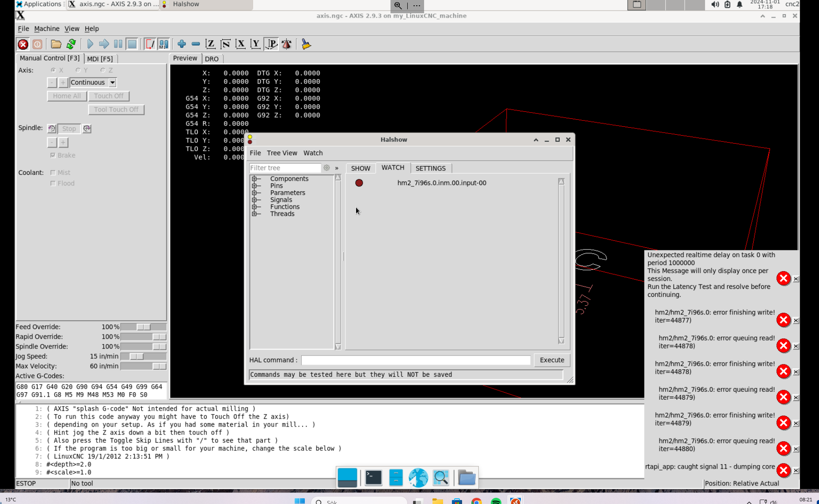Click spindle clockwise icon right of Stop
Viewport: 819px width, 504px height.
[x=87, y=129]
